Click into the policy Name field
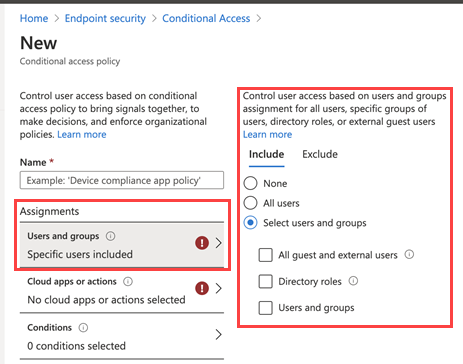 (122, 180)
